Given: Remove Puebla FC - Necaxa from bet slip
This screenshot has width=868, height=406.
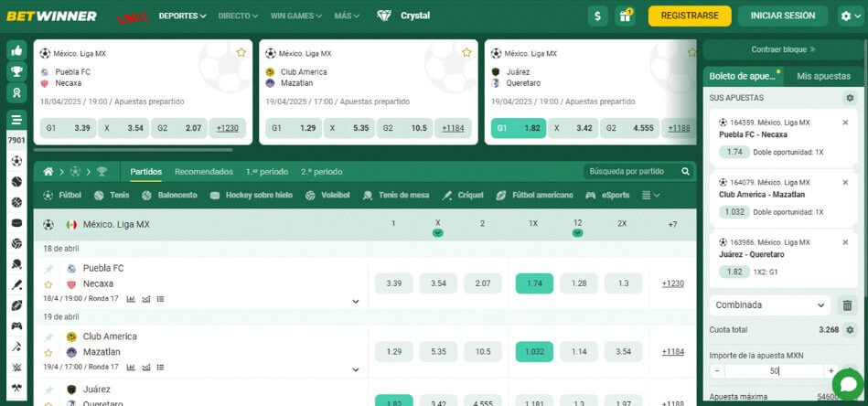Looking at the screenshot, I should [x=845, y=123].
